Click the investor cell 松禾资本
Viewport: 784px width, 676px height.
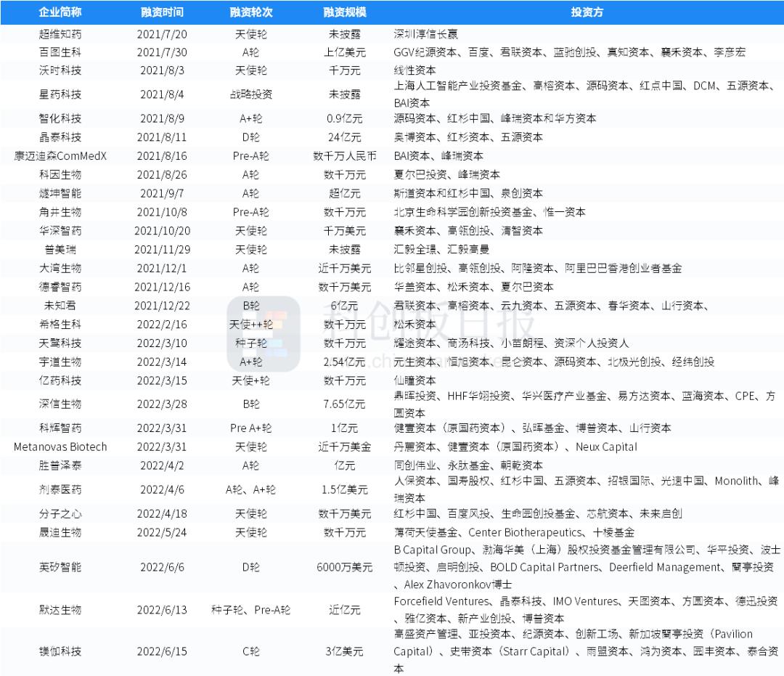click(415, 325)
